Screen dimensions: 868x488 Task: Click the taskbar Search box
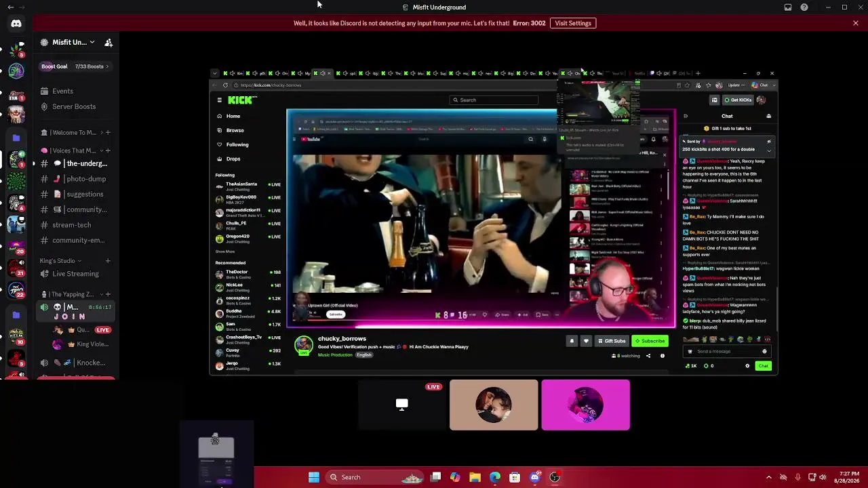pyautogui.click(x=374, y=477)
